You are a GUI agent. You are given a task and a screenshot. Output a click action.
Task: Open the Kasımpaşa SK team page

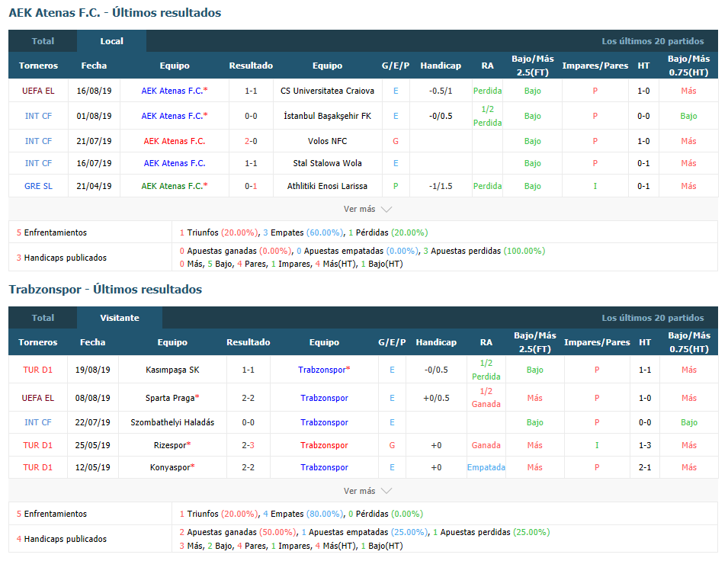172,370
